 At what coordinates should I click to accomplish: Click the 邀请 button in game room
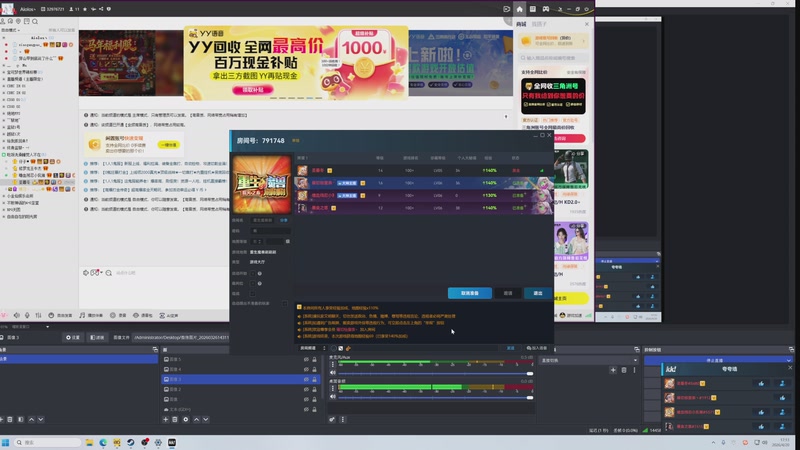(x=508, y=293)
